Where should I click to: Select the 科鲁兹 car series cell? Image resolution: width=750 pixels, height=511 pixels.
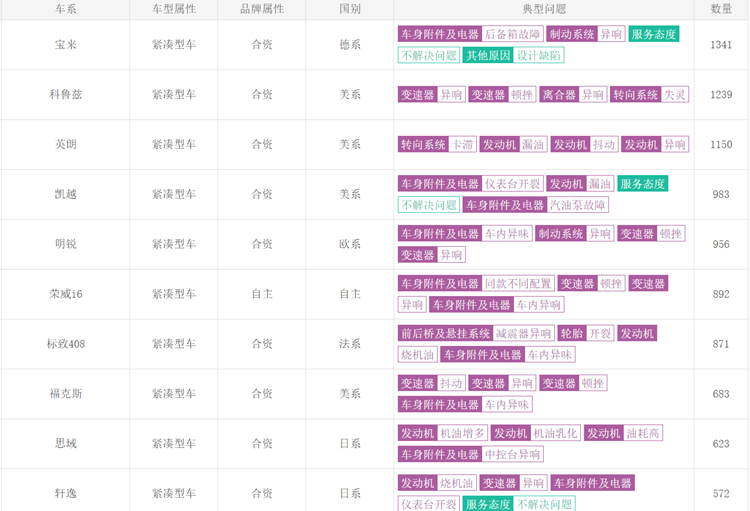(x=66, y=94)
